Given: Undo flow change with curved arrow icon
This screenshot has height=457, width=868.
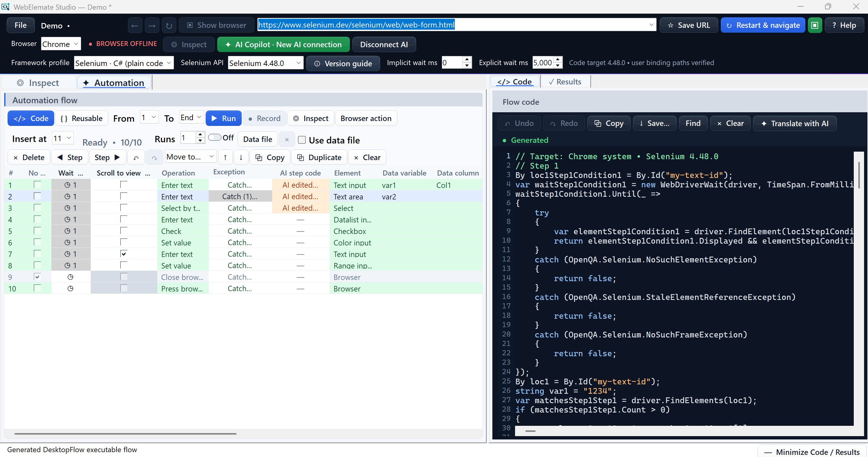Looking at the screenshot, I should pyautogui.click(x=136, y=157).
